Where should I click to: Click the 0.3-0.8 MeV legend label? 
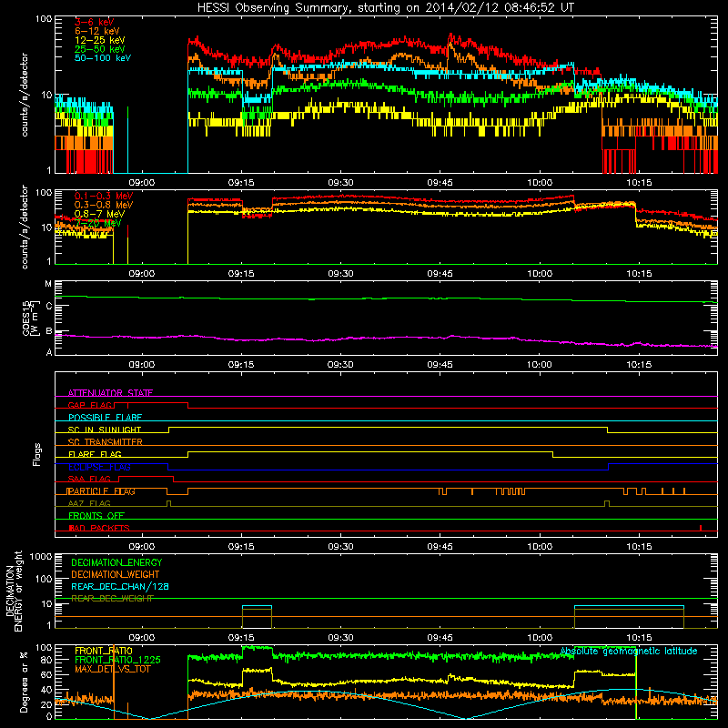(x=104, y=205)
